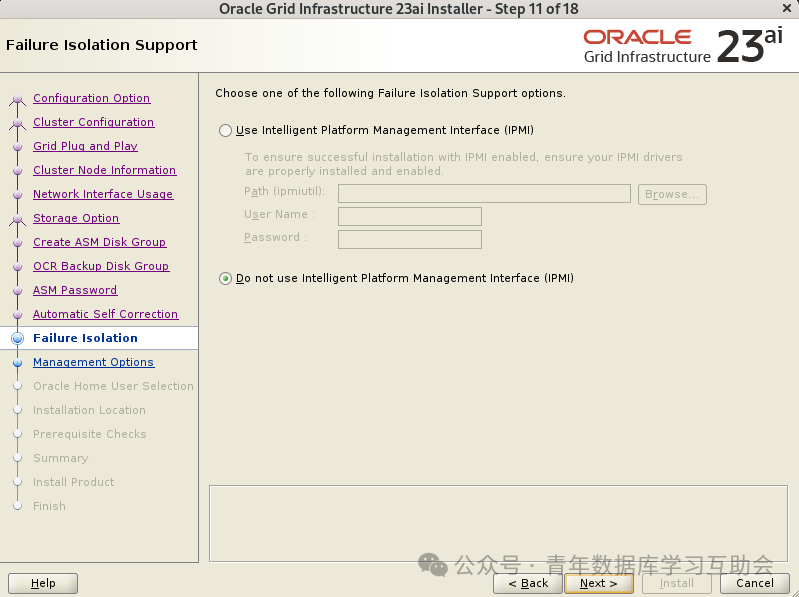
Task: Open the Management Options step
Action: (93, 362)
